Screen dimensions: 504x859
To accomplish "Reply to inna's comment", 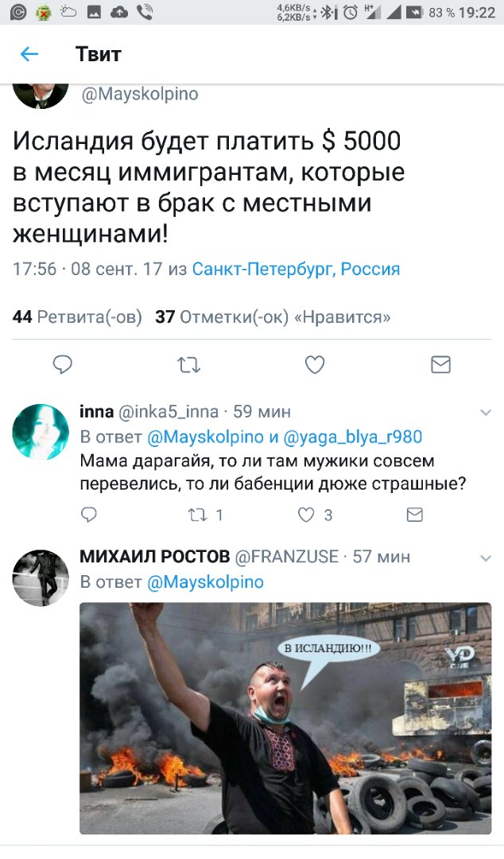I will tap(89, 515).
